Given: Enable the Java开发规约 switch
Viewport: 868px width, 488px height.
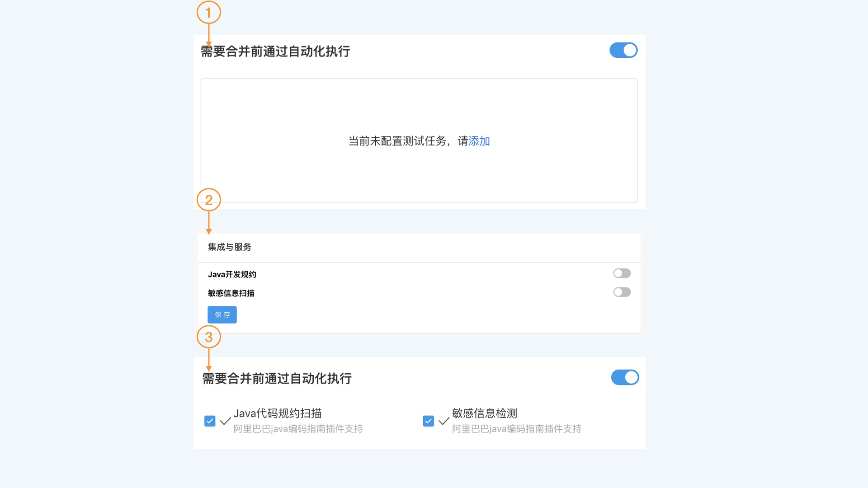Looking at the screenshot, I should pyautogui.click(x=622, y=273).
